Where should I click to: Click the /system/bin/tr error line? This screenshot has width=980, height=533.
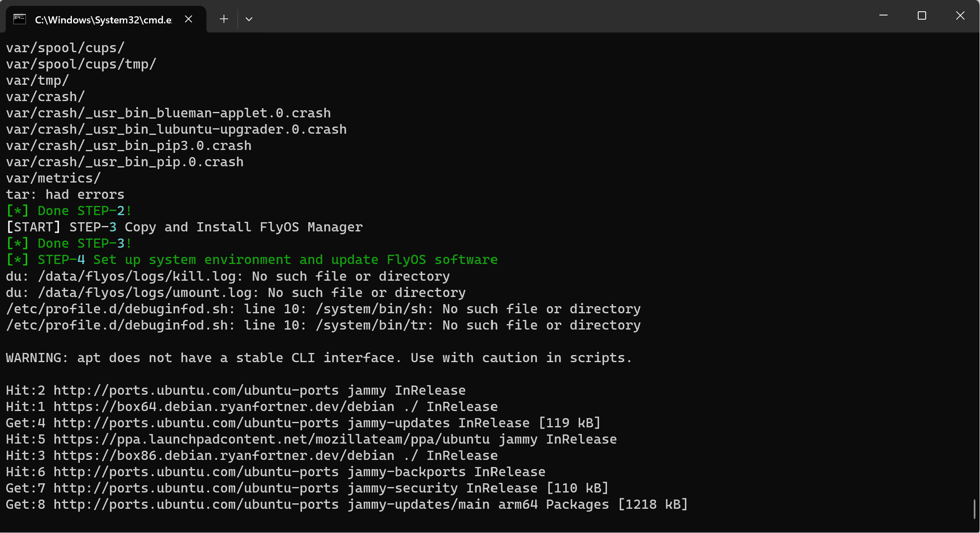click(323, 325)
